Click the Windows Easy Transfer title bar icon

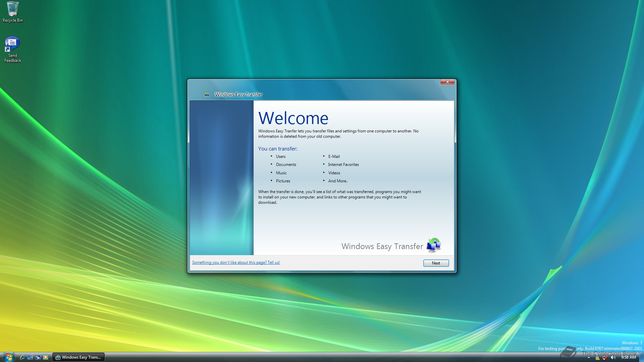pyautogui.click(x=207, y=95)
